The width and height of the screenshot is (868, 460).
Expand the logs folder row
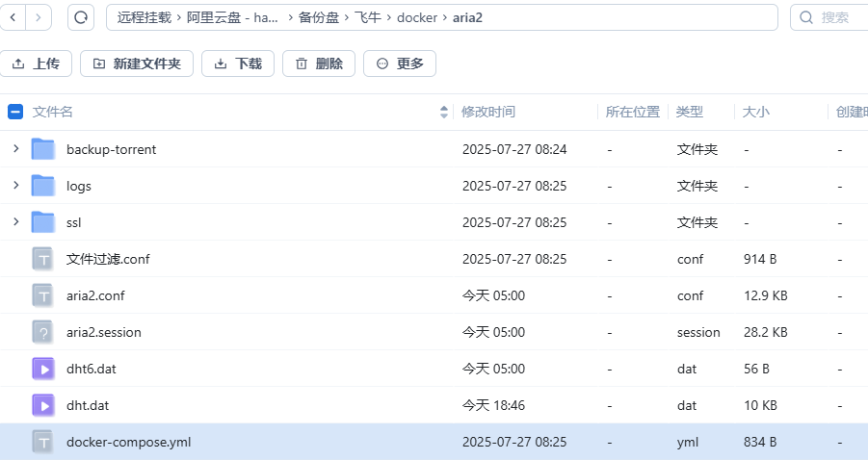(16, 185)
